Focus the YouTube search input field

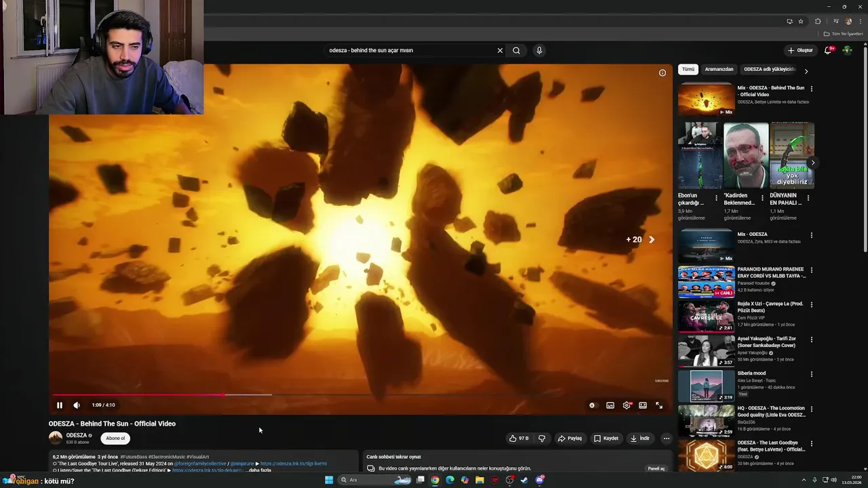coord(410,50)
